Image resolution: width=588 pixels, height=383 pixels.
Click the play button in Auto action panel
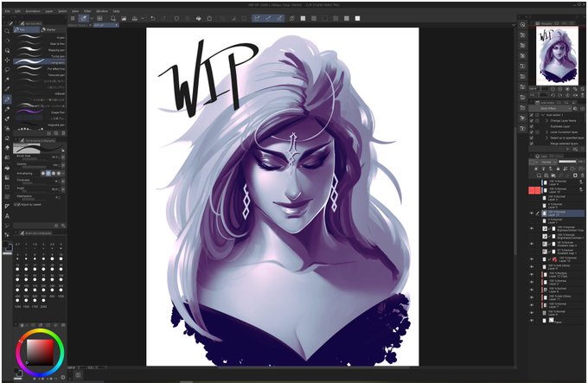567,150
